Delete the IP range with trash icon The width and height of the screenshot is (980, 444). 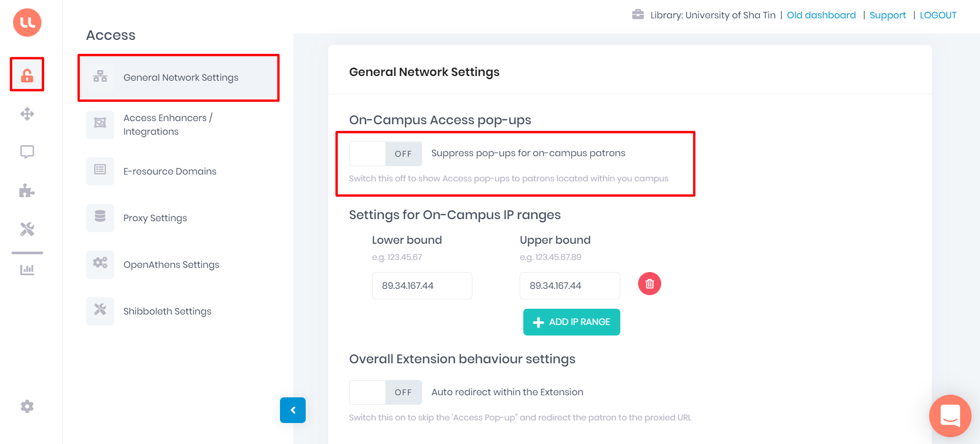tap(649, 284)
